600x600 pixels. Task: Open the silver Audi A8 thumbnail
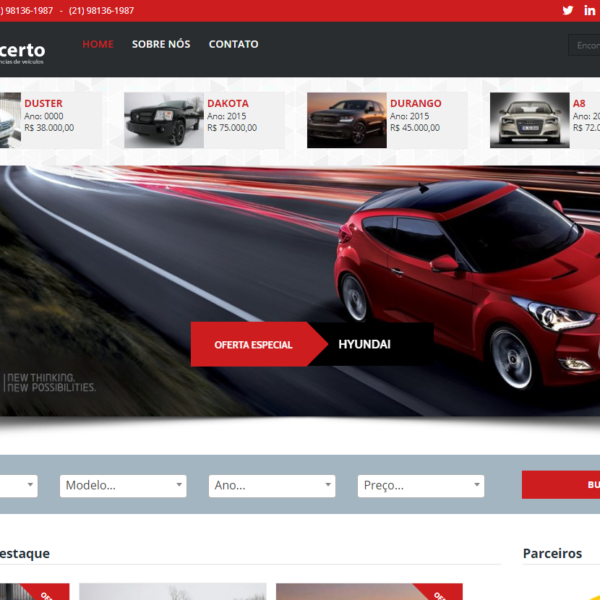529,121
